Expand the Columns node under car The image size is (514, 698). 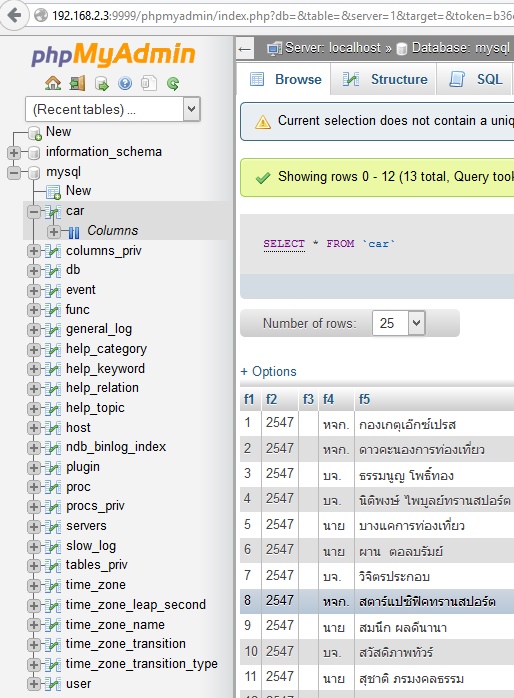tap(54, 232)
